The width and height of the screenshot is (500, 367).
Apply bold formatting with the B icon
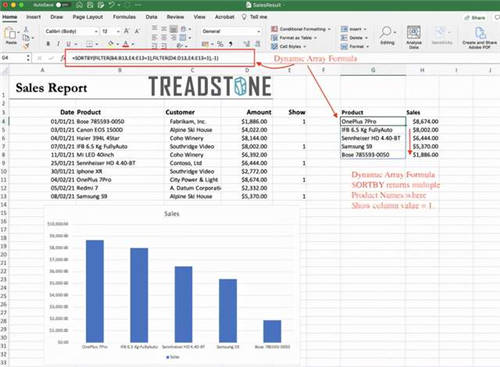coord(48,44)
